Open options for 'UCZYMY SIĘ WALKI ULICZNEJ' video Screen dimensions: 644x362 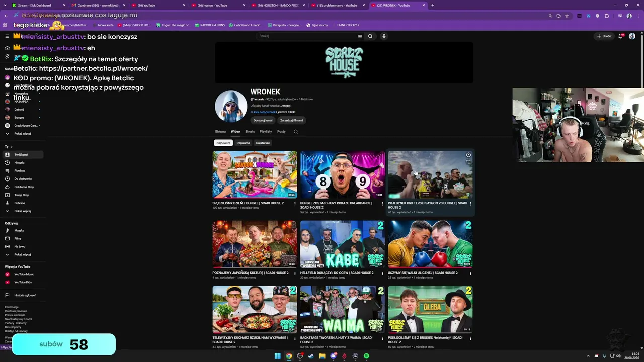point(470,274)
